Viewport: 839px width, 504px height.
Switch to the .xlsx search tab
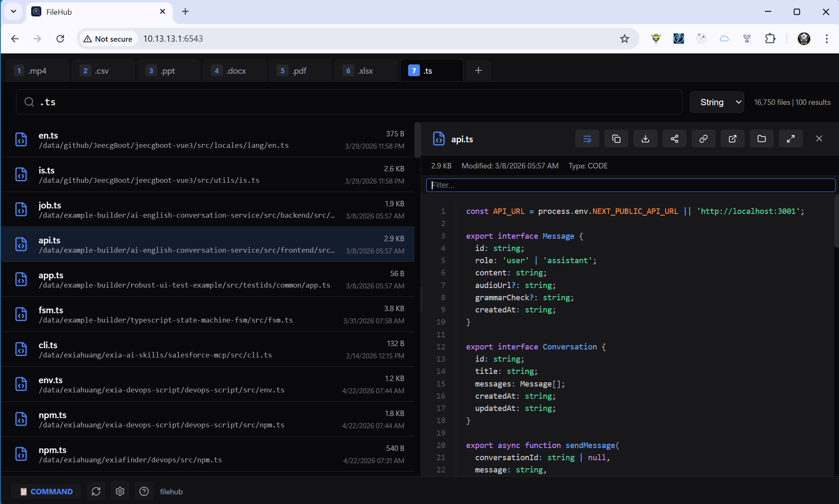pyautogui.click(x=365, y=71)
